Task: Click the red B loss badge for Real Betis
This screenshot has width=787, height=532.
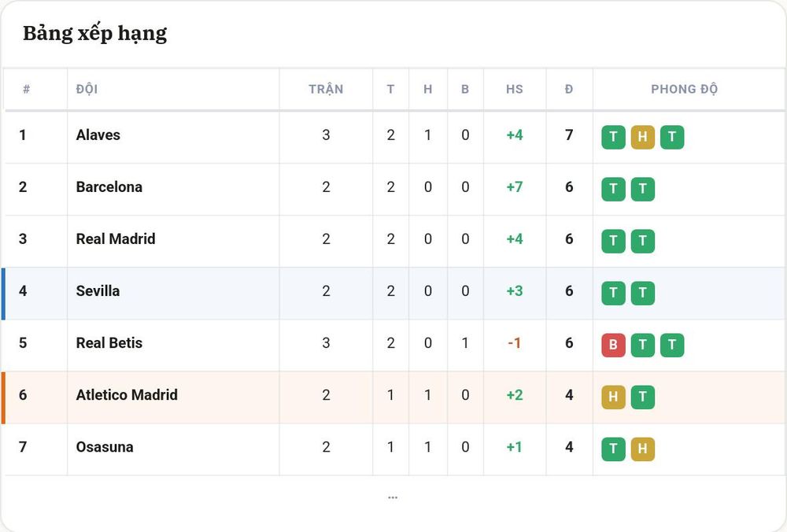Action: [x=613, y=345]
